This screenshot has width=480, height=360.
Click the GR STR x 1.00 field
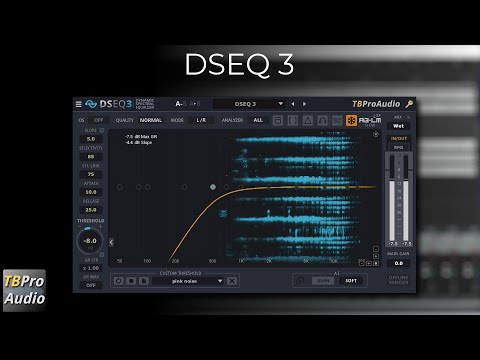click(91, 268)
